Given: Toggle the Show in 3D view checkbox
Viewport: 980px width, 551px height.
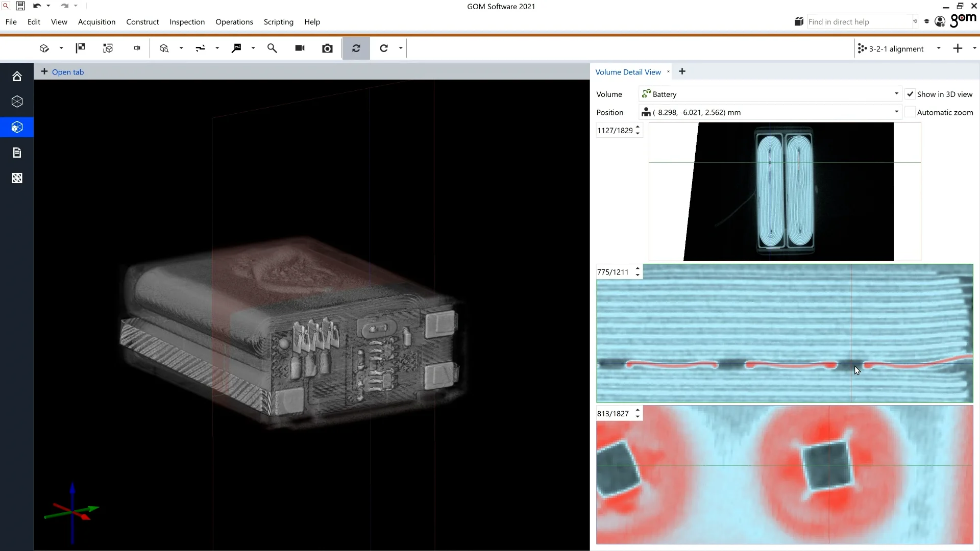Looking at the screenshot, I should tap(911, 94).
